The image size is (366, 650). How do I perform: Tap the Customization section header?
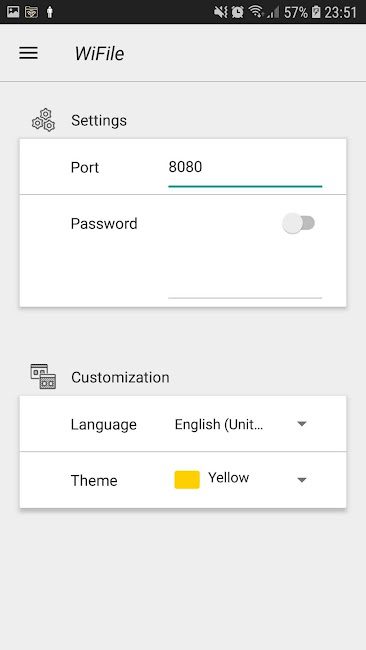[120, 377]
